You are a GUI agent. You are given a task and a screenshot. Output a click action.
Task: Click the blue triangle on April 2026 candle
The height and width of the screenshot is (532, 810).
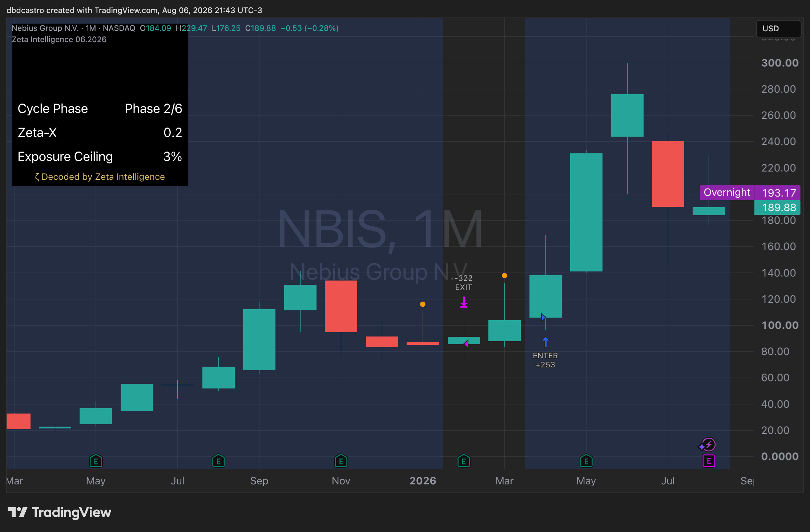tap(543, 317)
